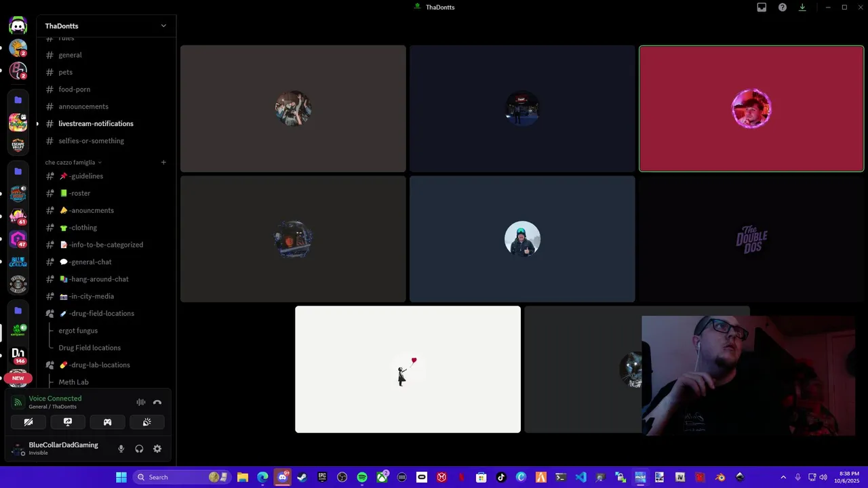This screenshot has width=868, height=488.
Task: Share your screen from voice panel
Action: tap(68, 422)
